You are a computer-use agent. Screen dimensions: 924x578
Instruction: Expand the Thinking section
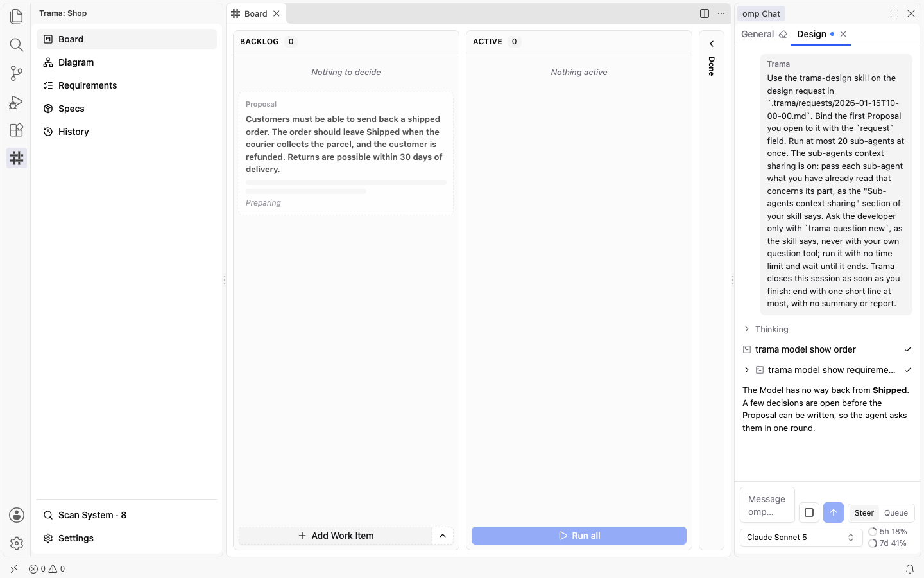tap(766, 329)
